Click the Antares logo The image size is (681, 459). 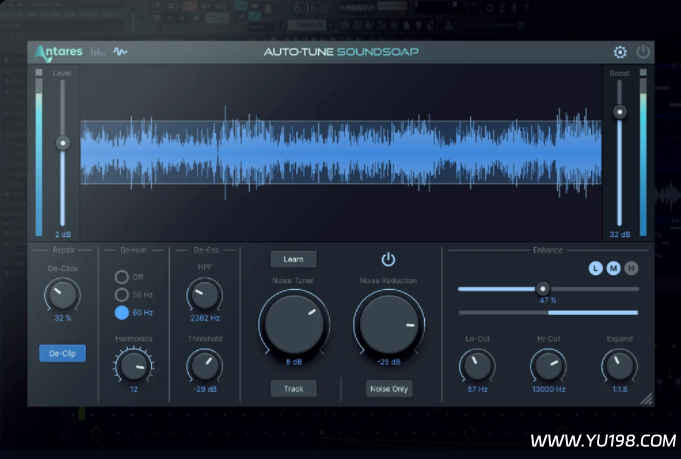(x=58, y=53)
